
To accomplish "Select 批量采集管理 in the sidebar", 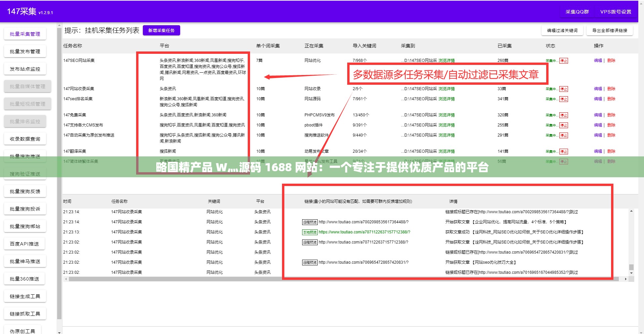I will (x=25, y=34).
